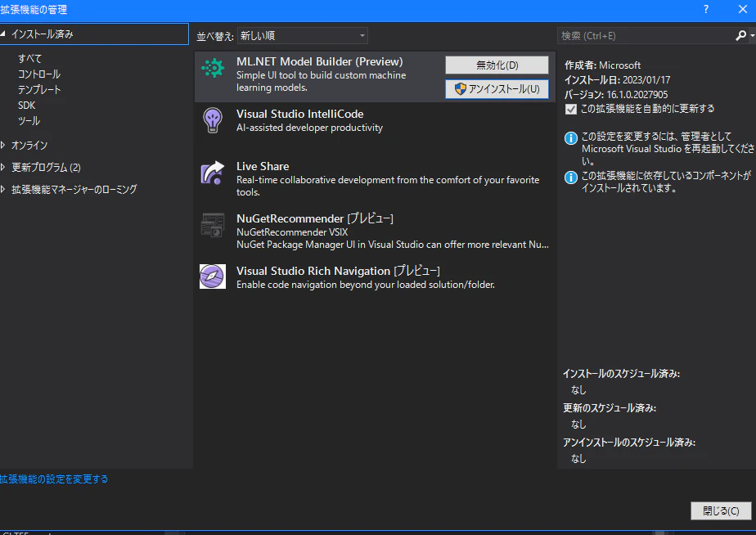Open the search options dropdown arrow
Viewport: 756px width, 535px height.
752,36
